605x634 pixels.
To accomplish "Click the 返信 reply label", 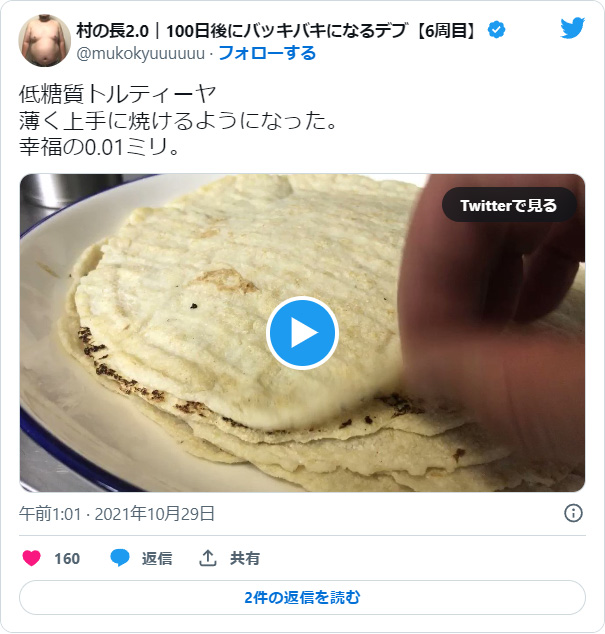I will [157, 558].
